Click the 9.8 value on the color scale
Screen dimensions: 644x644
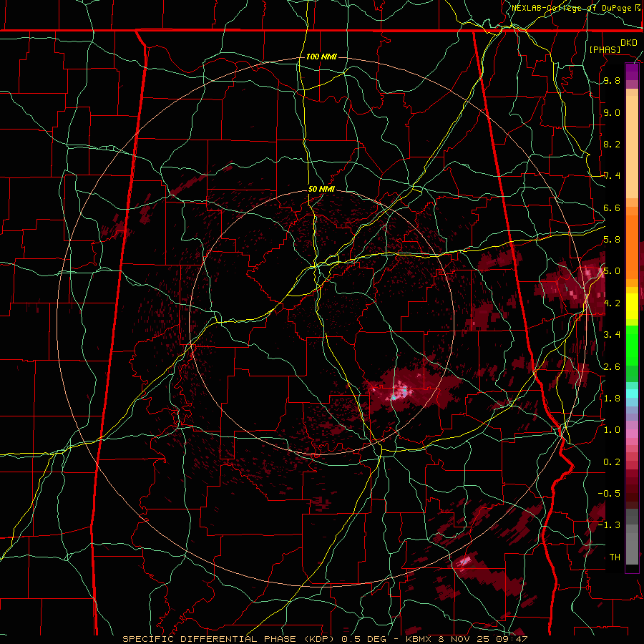pos(612,81)
